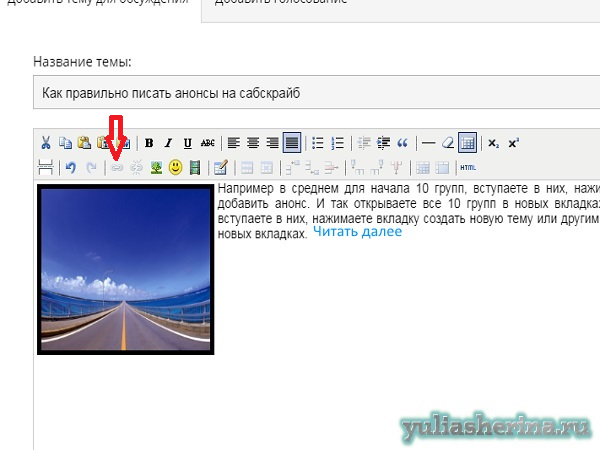The height and width of the screenshot is (450, 600).
Task: Insert a horizontal rule line
Action: 428,143
